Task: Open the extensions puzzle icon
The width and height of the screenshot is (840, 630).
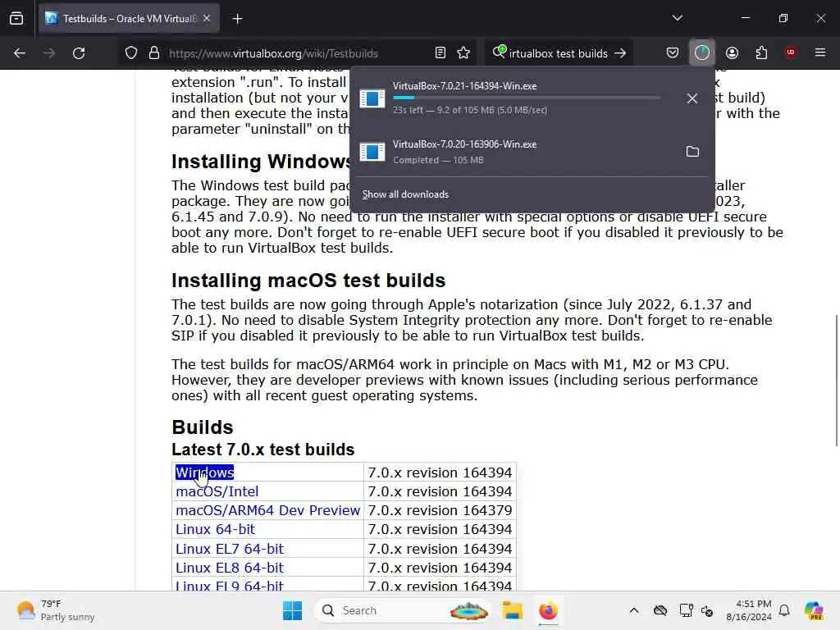Action: point(761,52)
